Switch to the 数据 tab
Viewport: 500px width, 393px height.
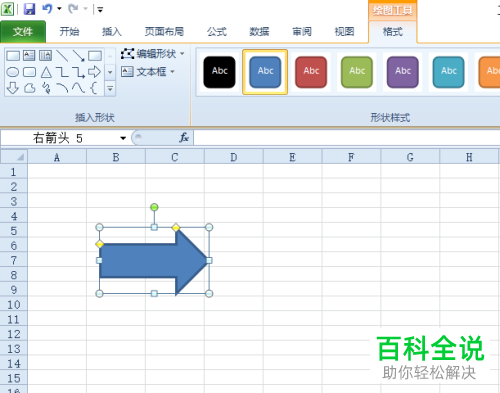(259, 32)
